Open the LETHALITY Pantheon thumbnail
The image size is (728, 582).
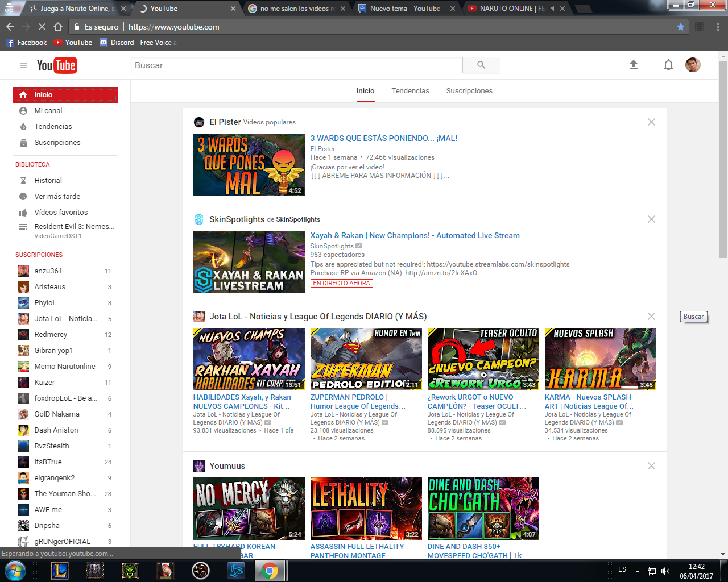pyautogui.click(x=366, y=509)
